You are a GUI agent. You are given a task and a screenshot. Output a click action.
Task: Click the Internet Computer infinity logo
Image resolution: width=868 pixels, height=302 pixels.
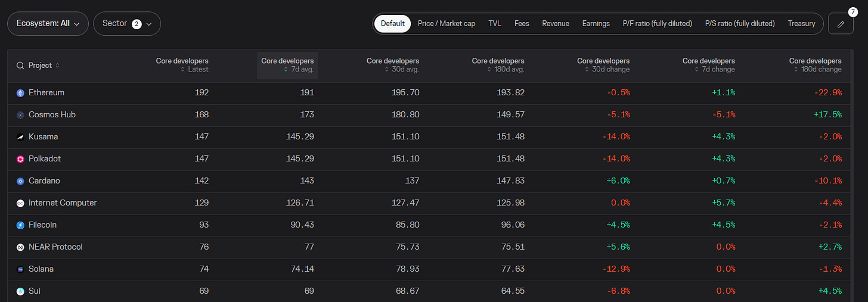coord(20,203)
